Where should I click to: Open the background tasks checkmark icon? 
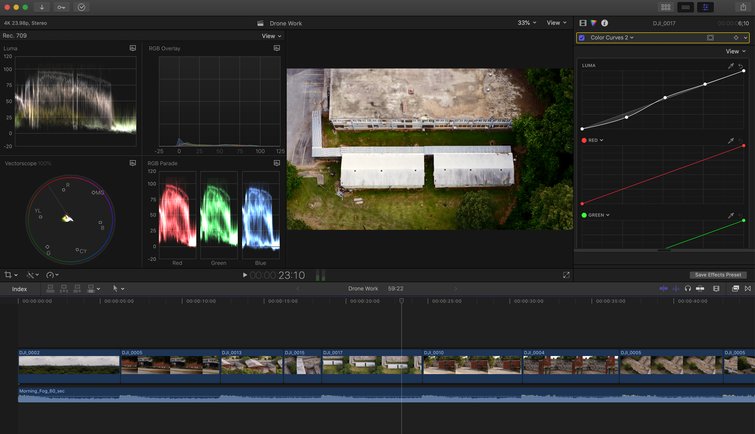82,7
